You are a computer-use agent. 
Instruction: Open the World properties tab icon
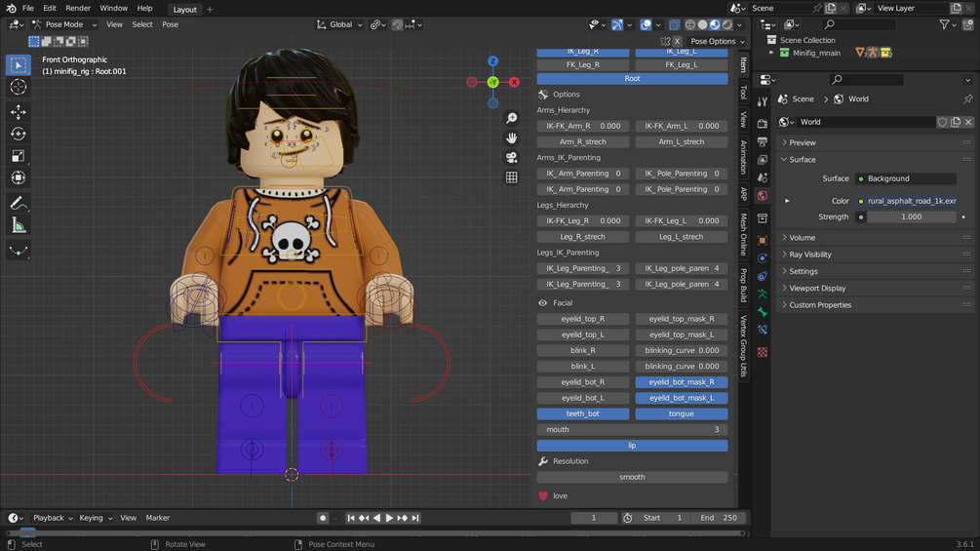click(763, 196)
